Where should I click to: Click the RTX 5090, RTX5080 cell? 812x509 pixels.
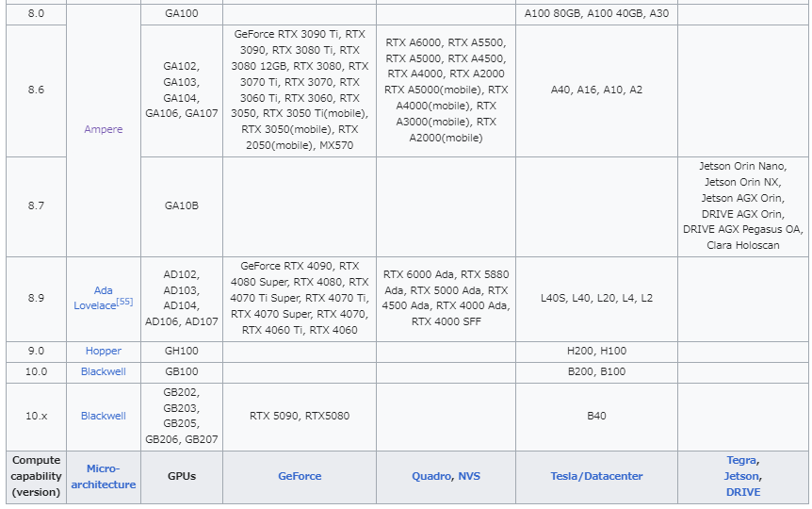pos(300,417)
